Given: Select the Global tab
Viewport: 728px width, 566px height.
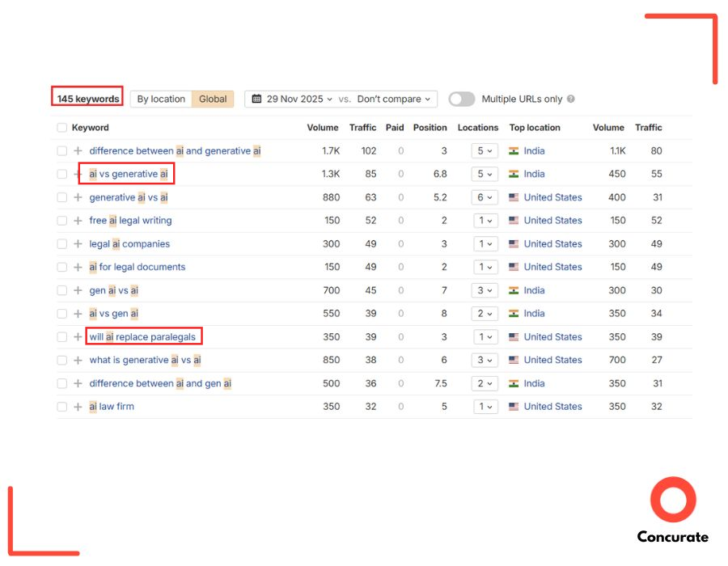Looking at the screenshot, I should [213, 99].
